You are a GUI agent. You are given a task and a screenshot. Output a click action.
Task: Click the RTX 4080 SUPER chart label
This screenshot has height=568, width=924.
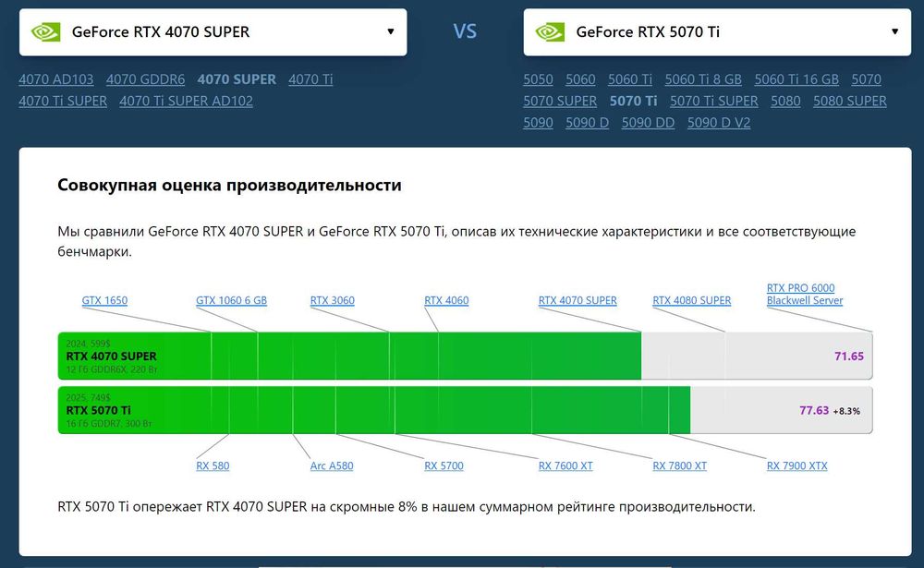[x=692, y=300]
